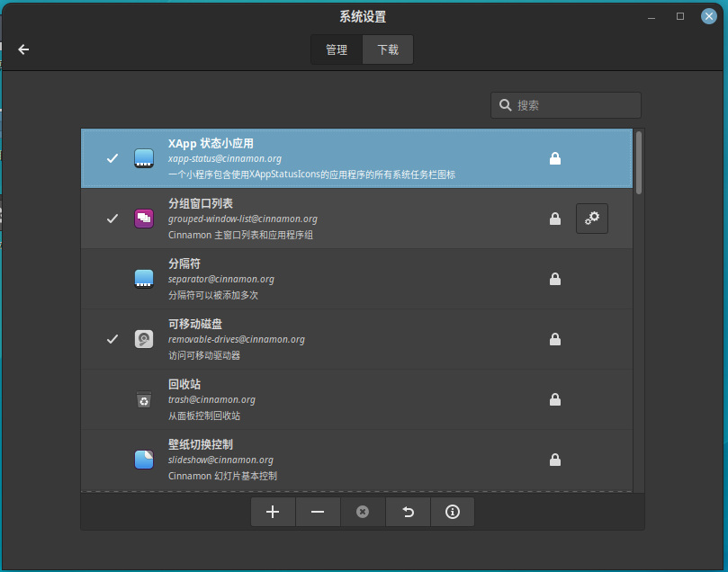Image resolution: width=728 pixels, height=572 pixels.
Task: Click the lock icon on the 回收站 row
Action: point(555,399)
